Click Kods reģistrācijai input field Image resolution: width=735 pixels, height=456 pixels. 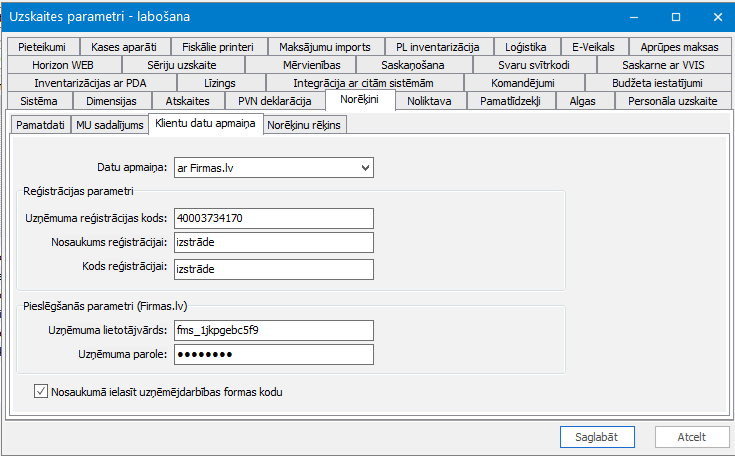pos(274,269)
